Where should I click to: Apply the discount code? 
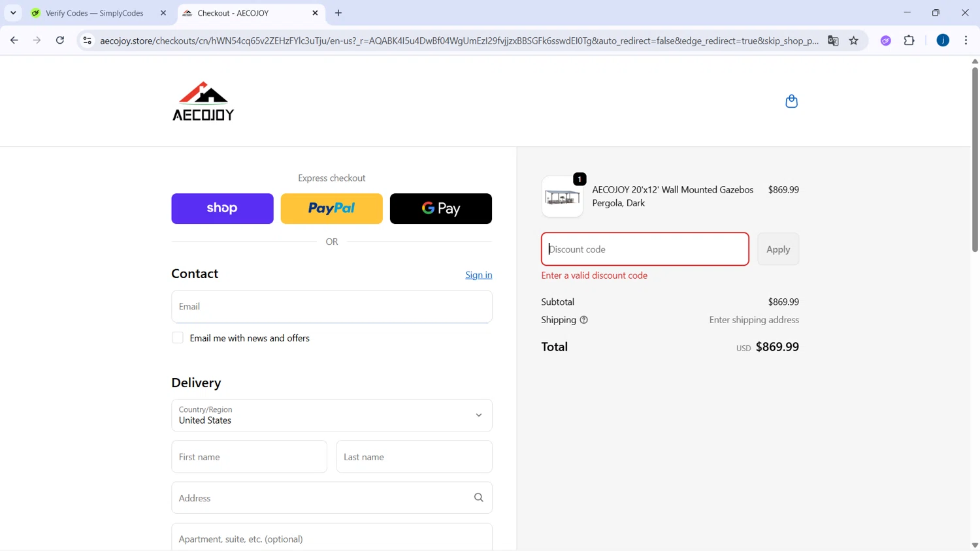tap(778, 249)
